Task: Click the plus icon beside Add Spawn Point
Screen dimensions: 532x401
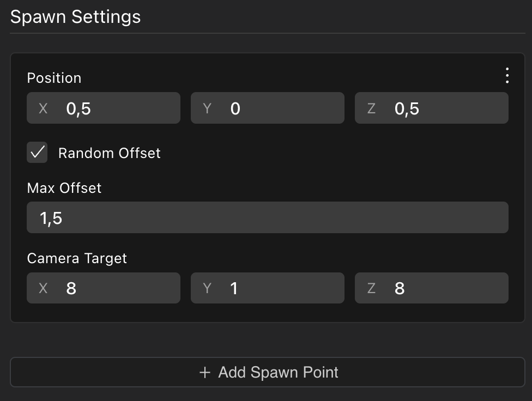Action: 205,373
